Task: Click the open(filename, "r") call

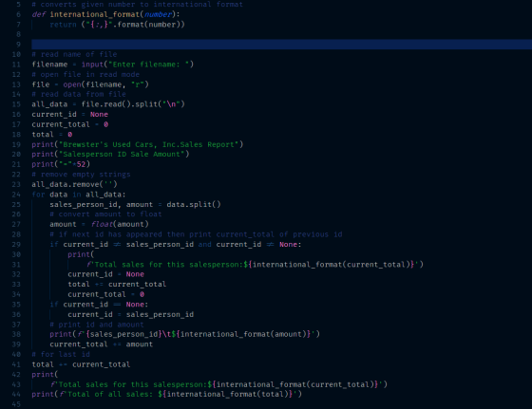Action: pos(105,84)
